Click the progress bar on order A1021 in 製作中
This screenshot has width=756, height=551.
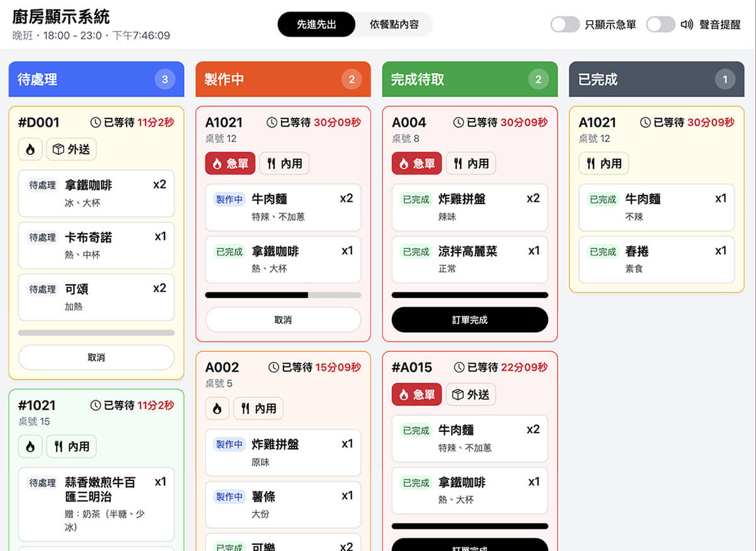(283, 294)
